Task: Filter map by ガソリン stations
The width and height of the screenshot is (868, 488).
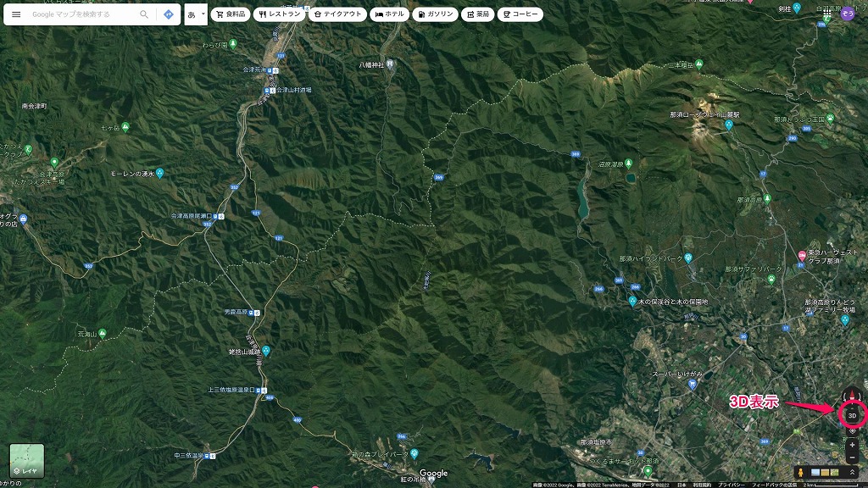Action: (x=437, y=14)
